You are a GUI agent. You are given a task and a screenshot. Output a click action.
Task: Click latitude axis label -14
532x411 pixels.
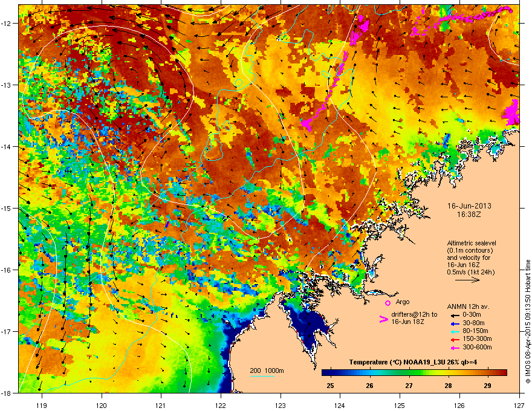[x=6, y=146]
